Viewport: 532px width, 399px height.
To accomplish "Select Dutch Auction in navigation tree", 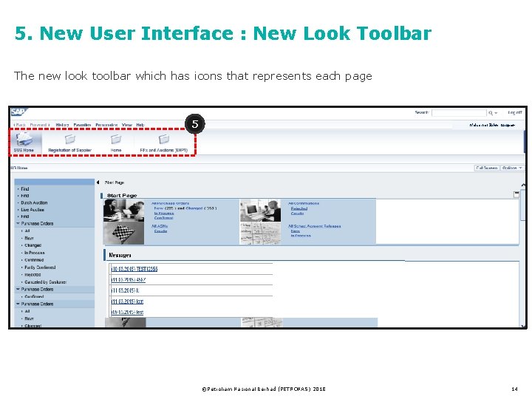I will pyautogui.click(x=34, y=202).
